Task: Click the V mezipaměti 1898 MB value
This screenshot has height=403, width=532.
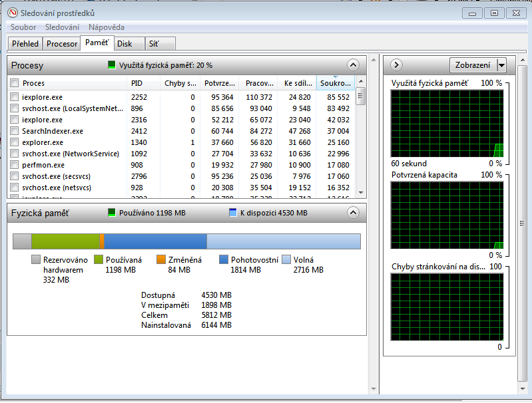Action: (x=216, y=305)
